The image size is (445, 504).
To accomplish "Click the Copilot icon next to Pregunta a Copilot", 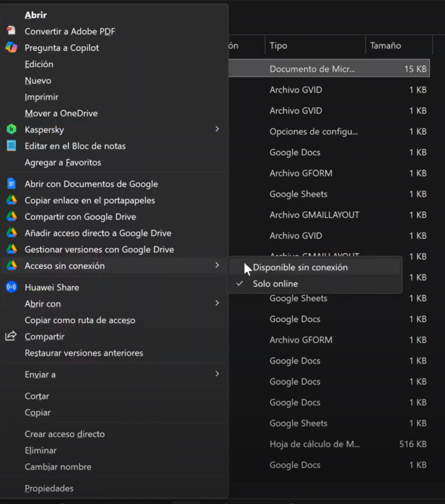I will pos(11,48).
